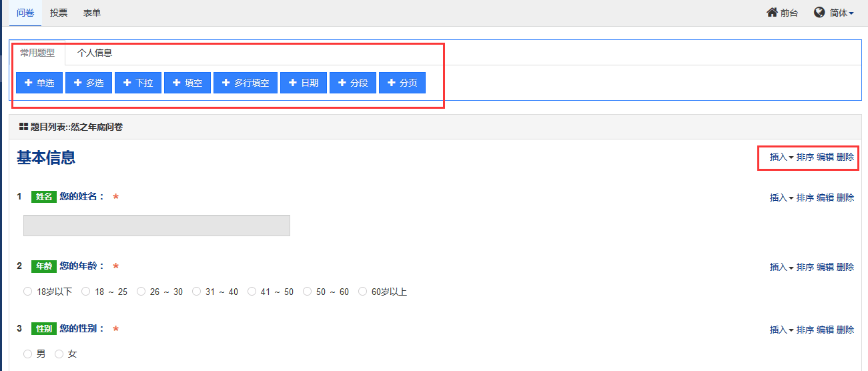
Task: Click the 您的年龄： question text
Action: click(82, 266)
